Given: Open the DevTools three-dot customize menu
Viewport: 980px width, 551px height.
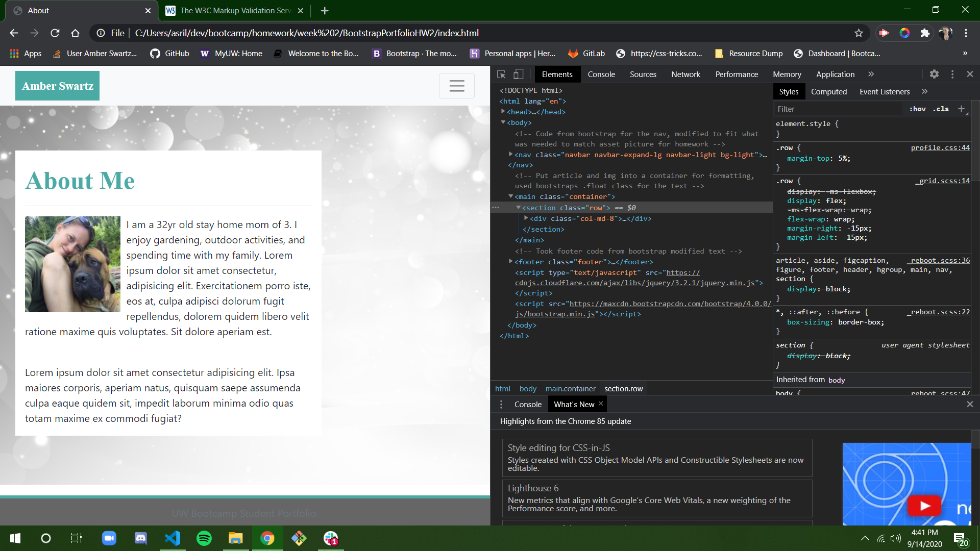Looking at the screenshot, I should [x=952, y=74].
